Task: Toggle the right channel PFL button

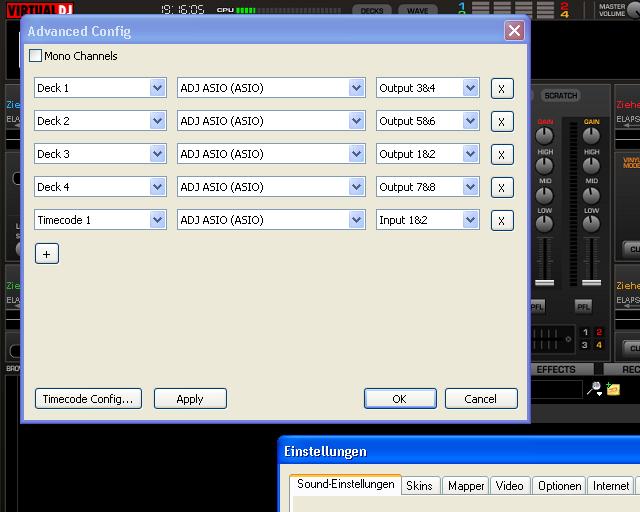Action: coord(583,306)
